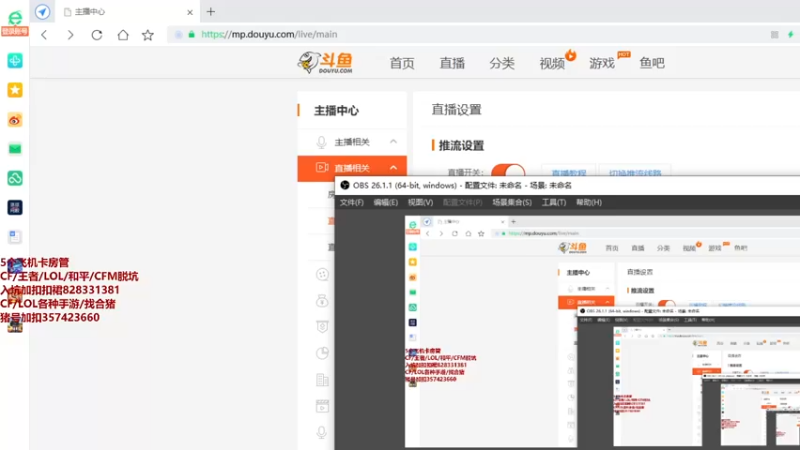Click the 直播设置 page heading
Screen dimensions: 800x450
point(457,110)
